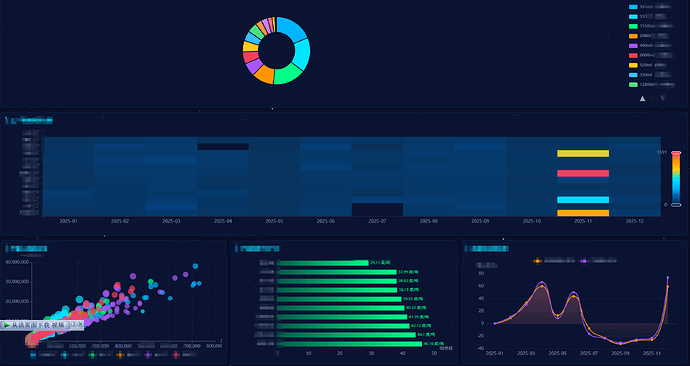Select orange heatmap cell in bottom row of 2025-11
Viewport: 690px width, 366px height.
point(583,213)
